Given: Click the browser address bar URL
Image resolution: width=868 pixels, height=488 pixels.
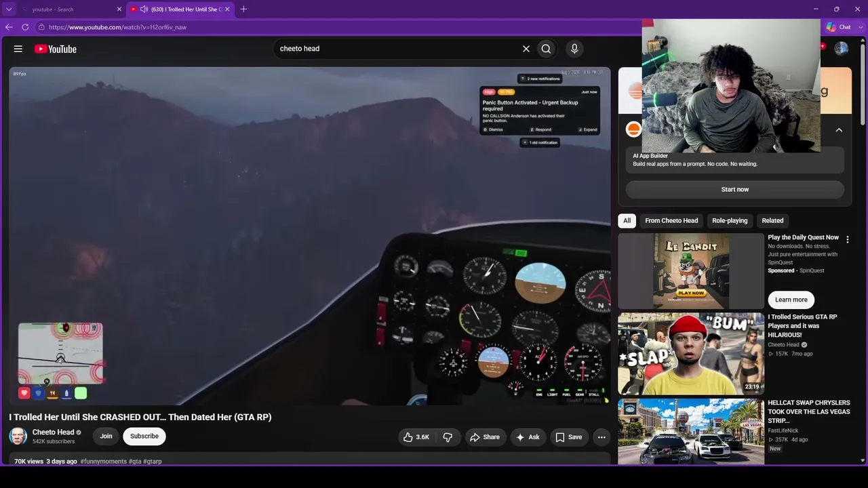Looking at the screenshot, I should click(117, 27).
